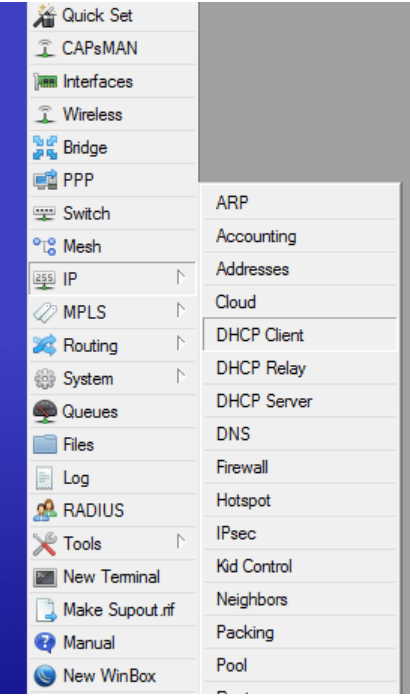Click the CAPsMAN antenna icon
The height and width of the screenshot is (696, 410).
click(45, 48)
